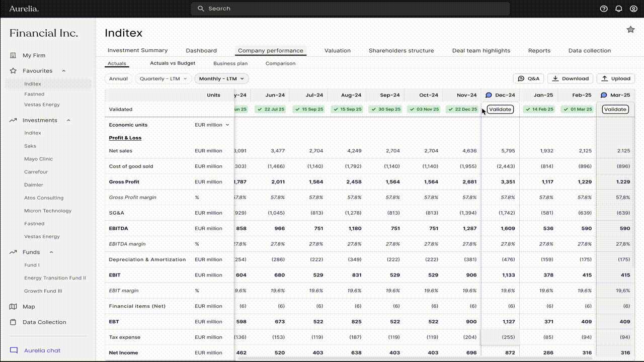Collapse the Funds section

point(51,252)
